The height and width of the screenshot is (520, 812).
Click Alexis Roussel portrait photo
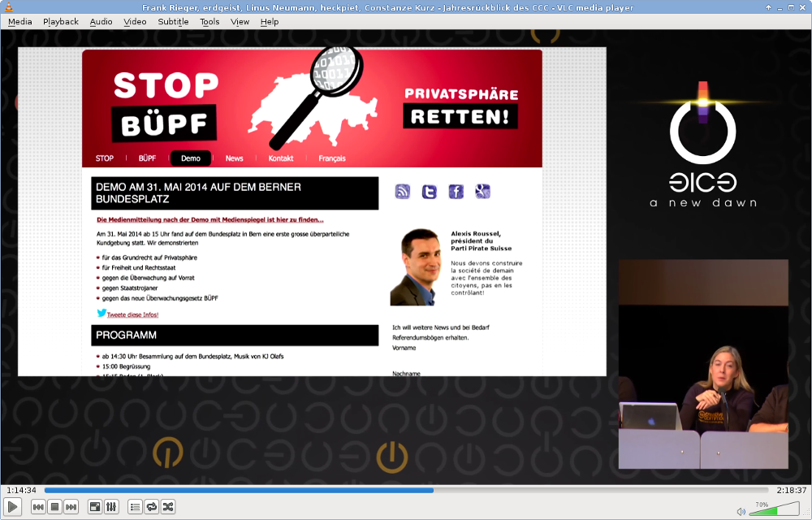(417, 267)
